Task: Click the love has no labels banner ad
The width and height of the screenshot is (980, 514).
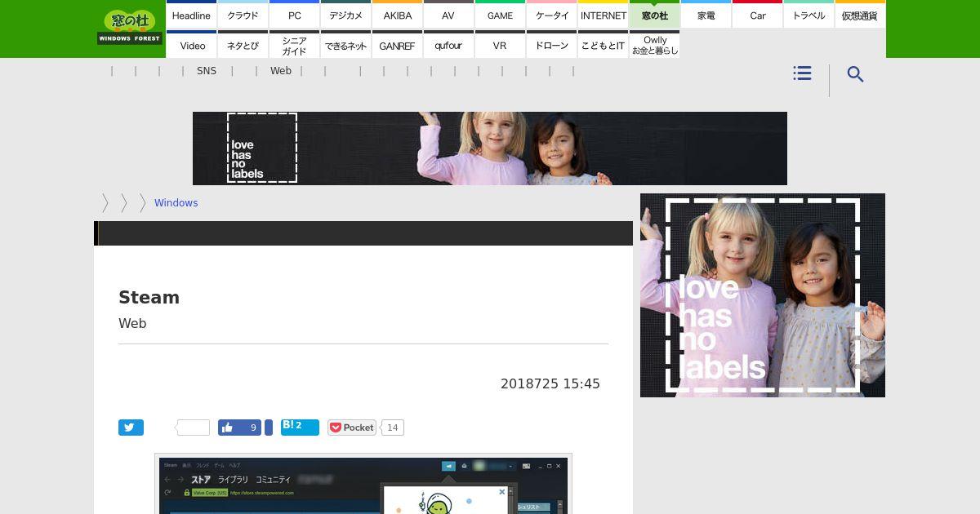Action: pyautogui.click(x=490, y=148)
